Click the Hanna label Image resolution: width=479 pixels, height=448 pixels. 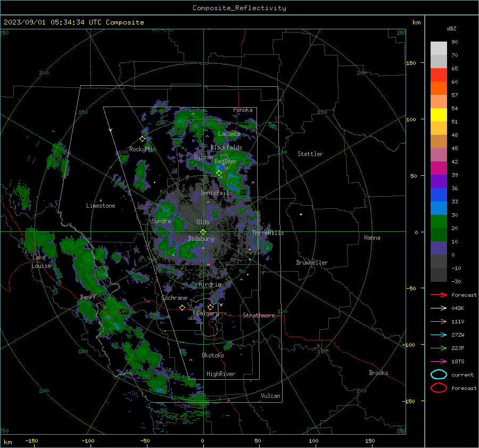pos(372,238)
